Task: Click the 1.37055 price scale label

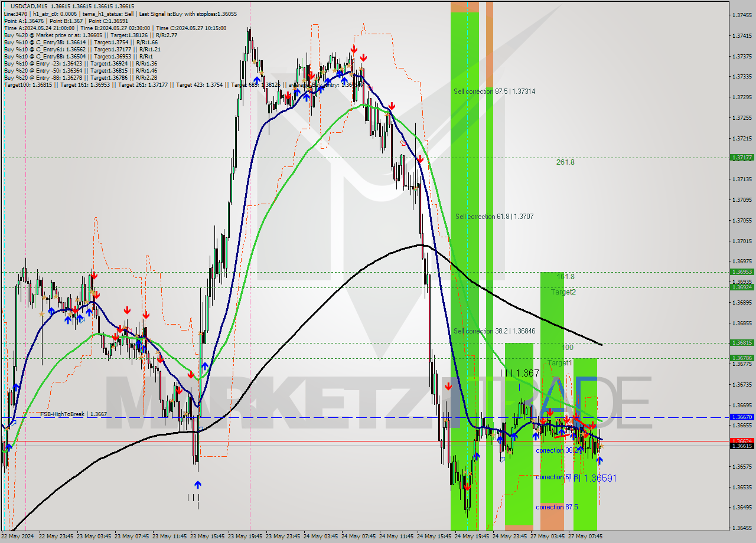Action: (742, 220)
